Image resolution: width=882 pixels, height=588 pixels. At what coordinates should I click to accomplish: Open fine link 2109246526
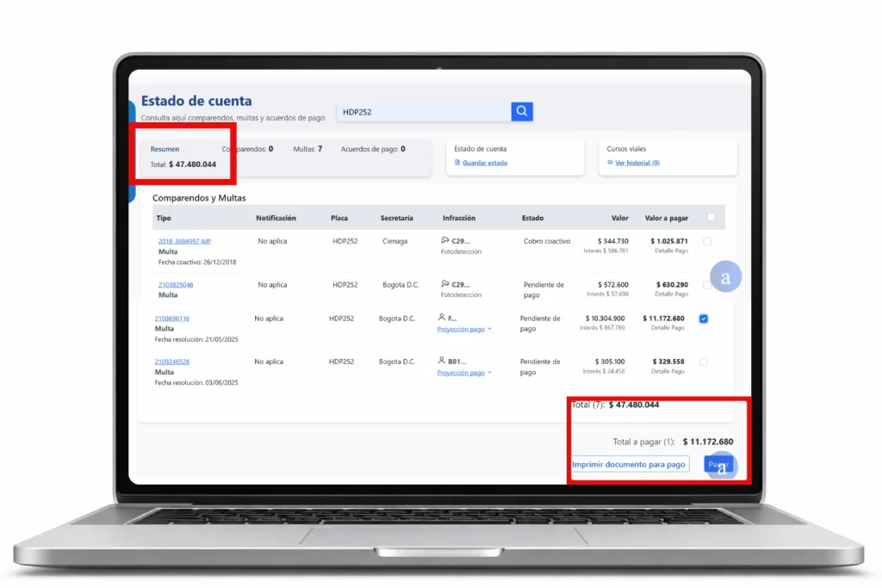click(x=172, y=362)
